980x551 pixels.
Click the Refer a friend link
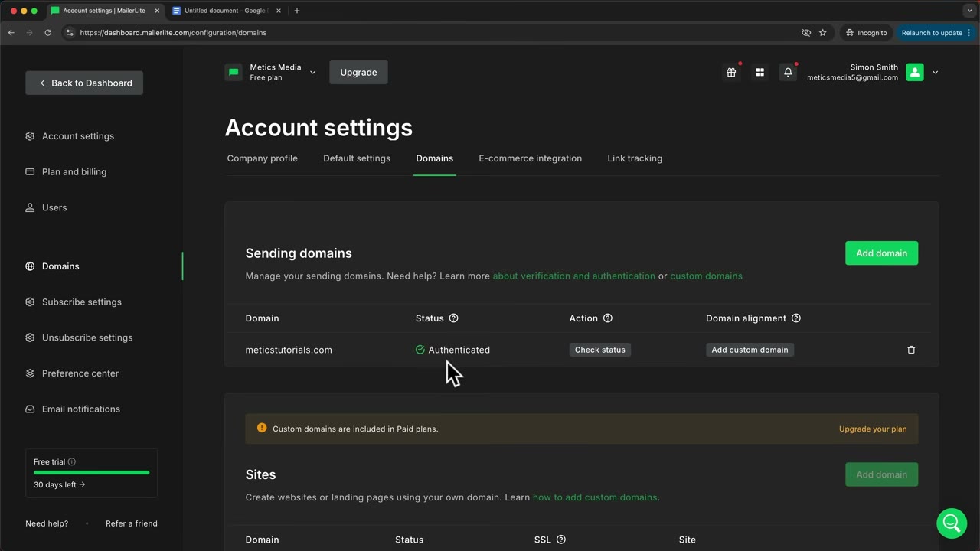(x=132, y=523)
